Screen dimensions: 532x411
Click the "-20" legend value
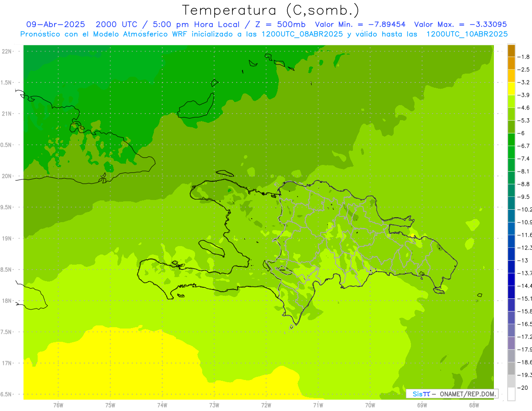[523, 388]
